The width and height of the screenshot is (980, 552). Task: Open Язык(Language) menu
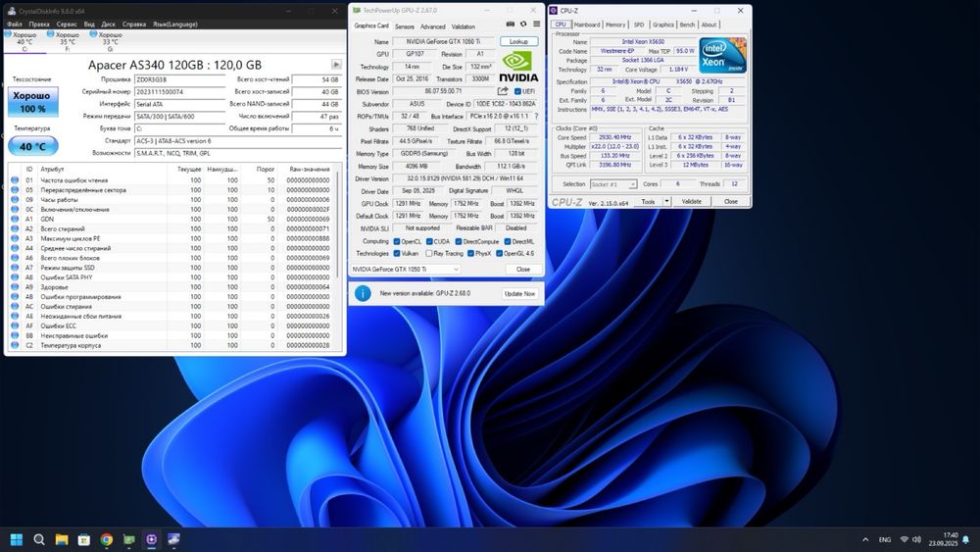[175, 25]
